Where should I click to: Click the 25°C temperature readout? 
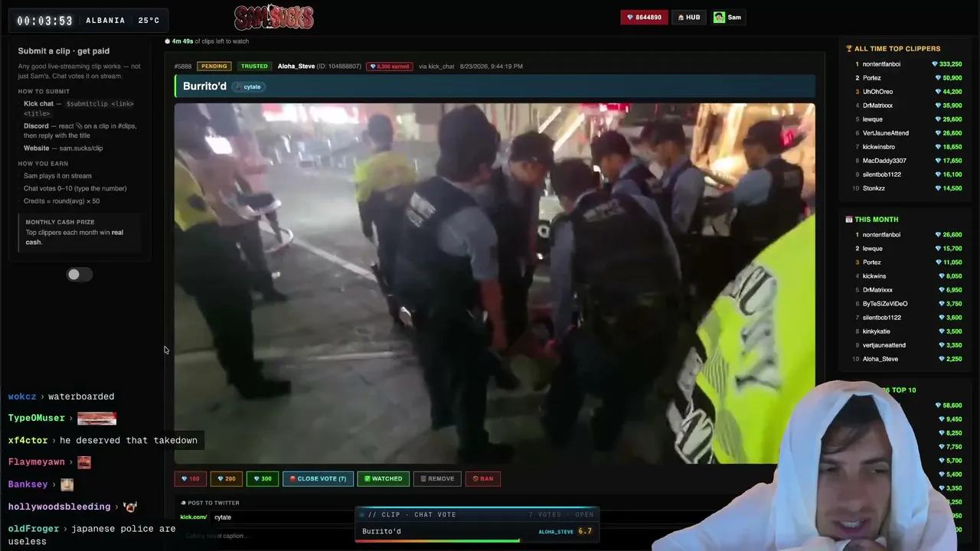(x=149, y=21)
